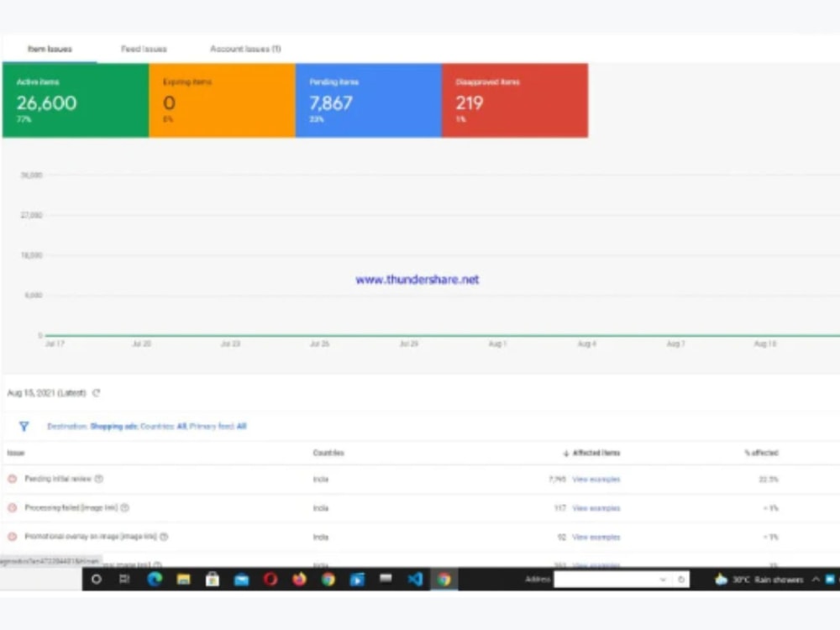Screen dimensions: 840x630
Task: Expand the system tray hidden icons chevron
Action: [816, 579]
